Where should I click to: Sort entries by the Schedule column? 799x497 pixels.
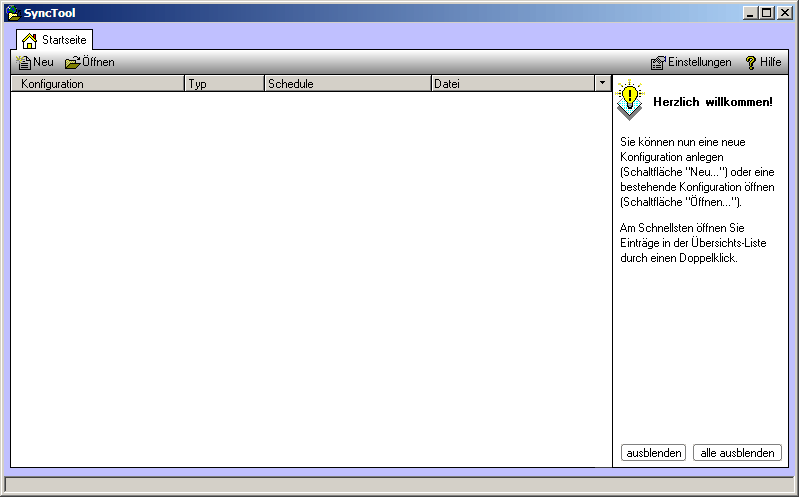tap(347, 84)
